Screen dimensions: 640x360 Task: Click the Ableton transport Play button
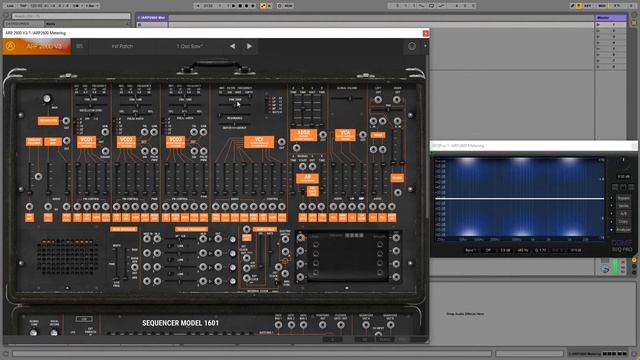coord(233,6)
